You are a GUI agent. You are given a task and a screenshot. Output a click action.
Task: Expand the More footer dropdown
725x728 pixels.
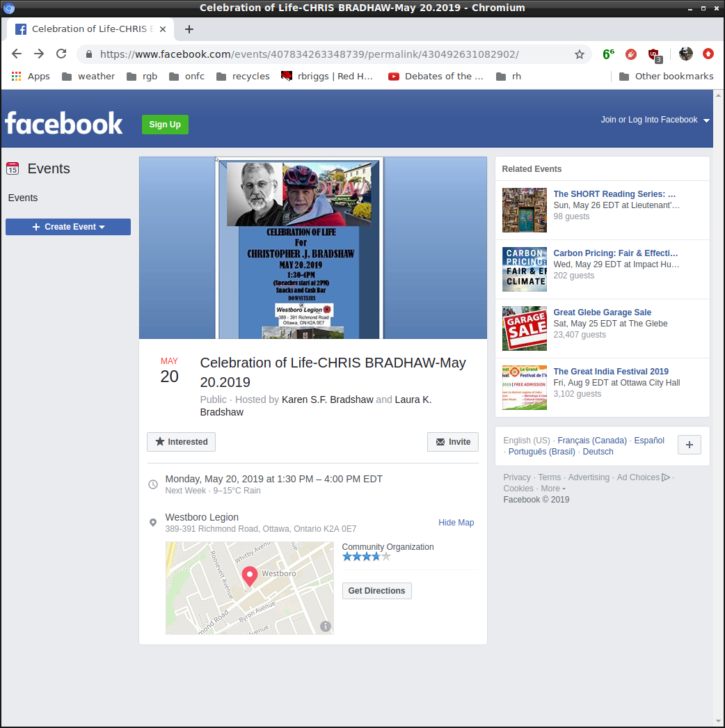[x=553, y=489]
